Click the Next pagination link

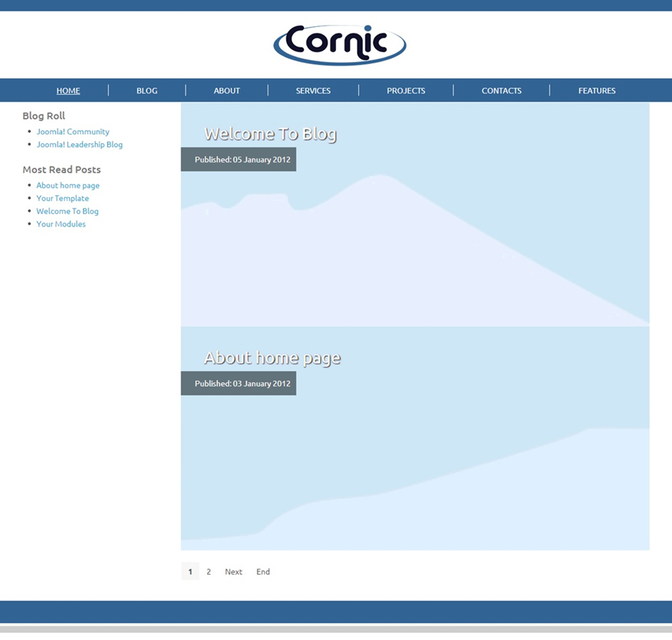pyautogui.click(x=234, y=571)
